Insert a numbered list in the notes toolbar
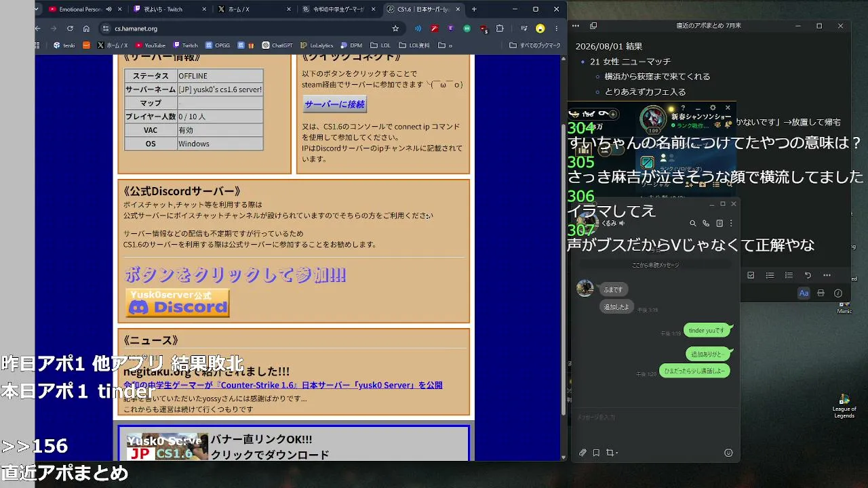 (x=789, y=275)
